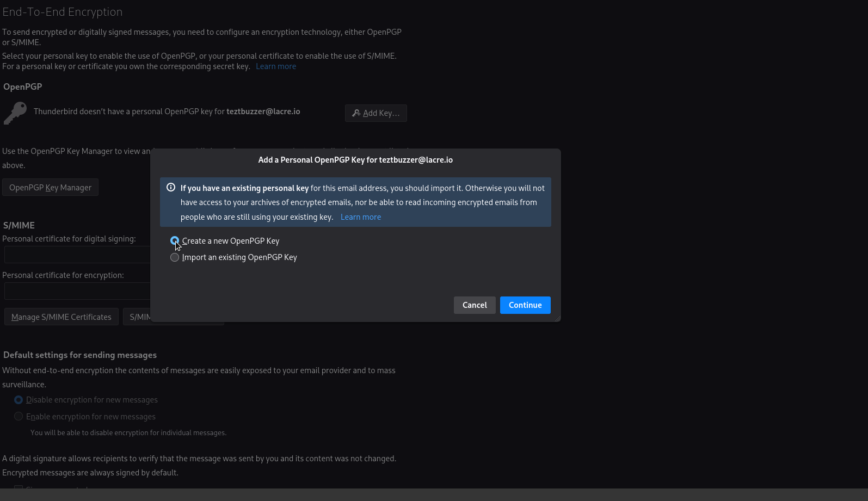Click the info icon in the dialog banner
This screenshot has height=501, width=868.
coord(171,187)
